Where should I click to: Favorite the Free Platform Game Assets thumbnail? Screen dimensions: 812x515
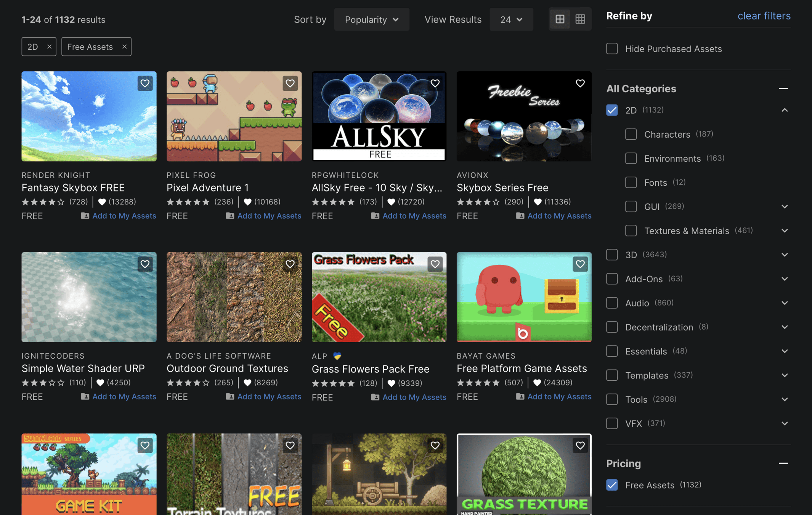tap(580, 264)
